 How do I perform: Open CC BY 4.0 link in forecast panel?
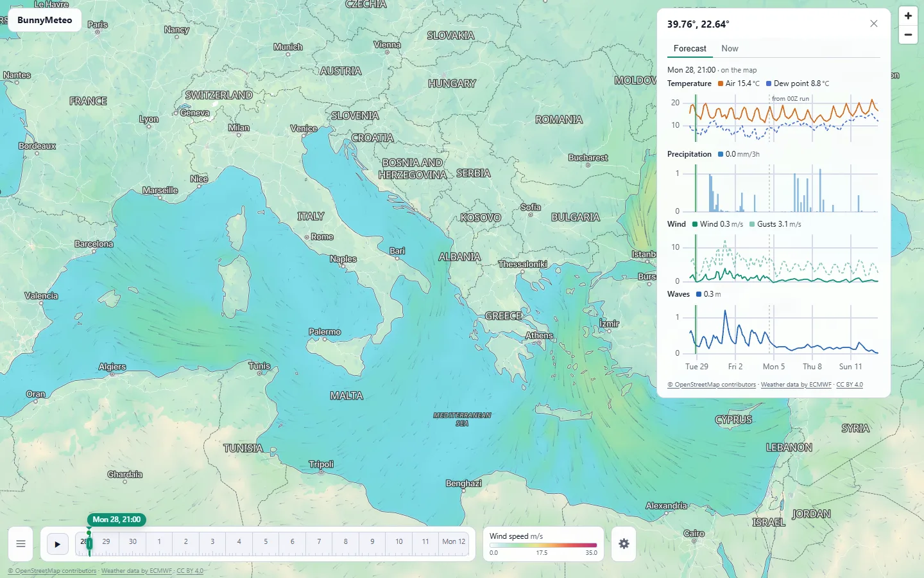point(850,385)
